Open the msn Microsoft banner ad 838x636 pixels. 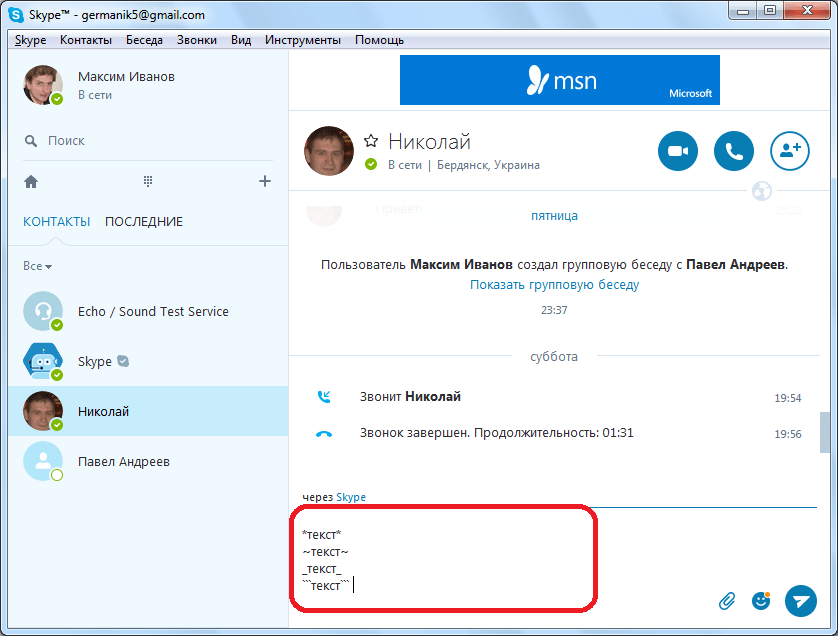[x=560, y=80]
